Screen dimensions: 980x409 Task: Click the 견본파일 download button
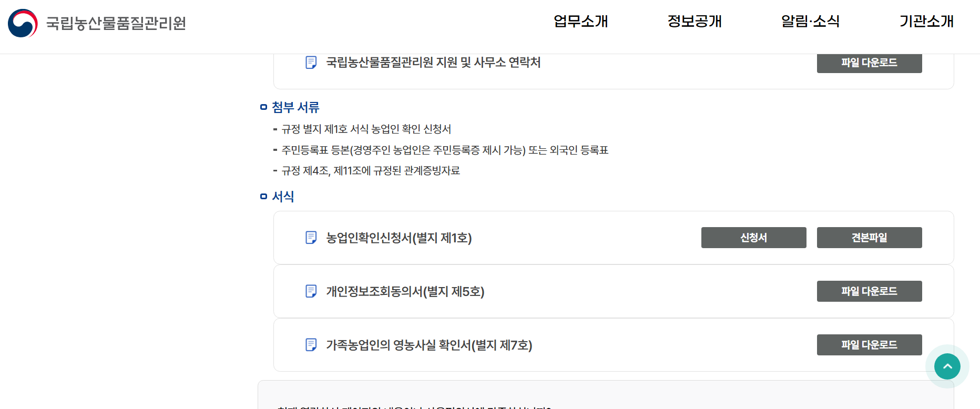[x=869, y=237]
